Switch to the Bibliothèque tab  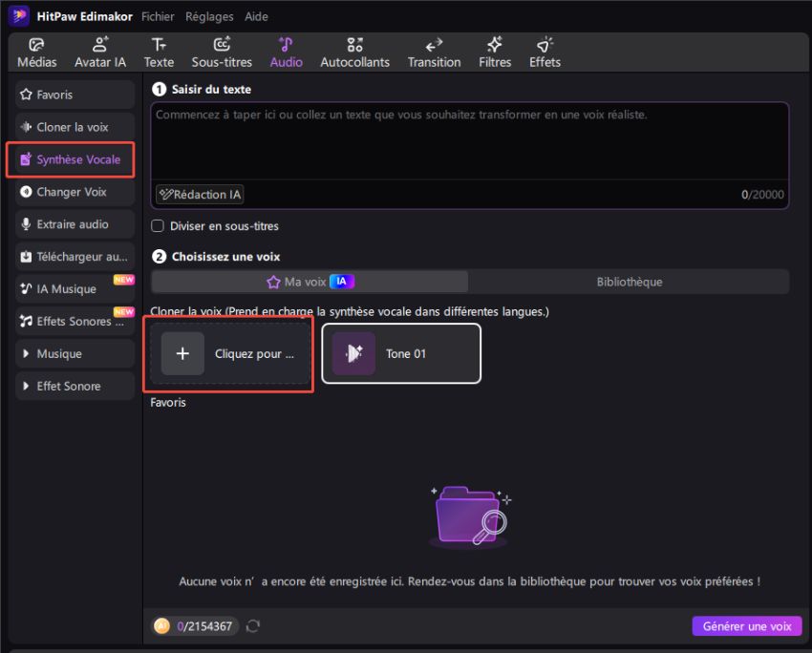629,282
